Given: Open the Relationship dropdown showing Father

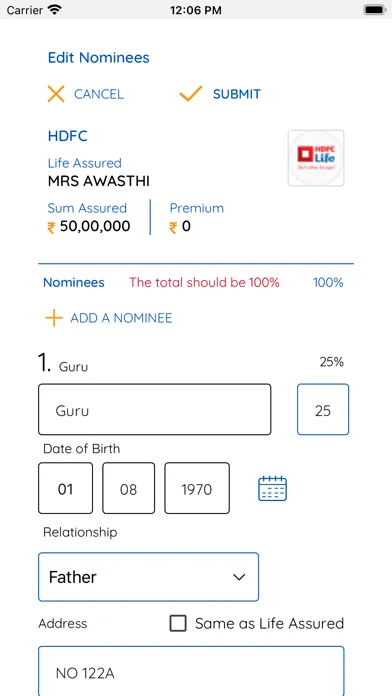Looking at the screenshot, I should (148, 577).
